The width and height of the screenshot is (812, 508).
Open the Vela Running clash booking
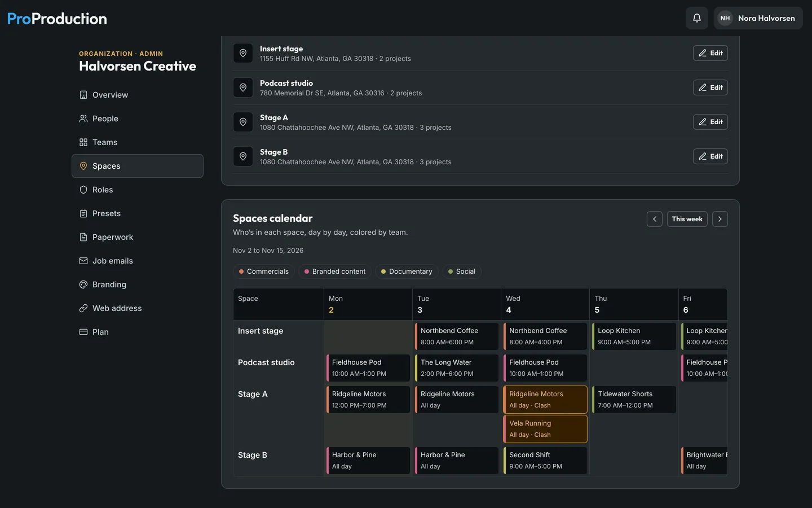coord(545,429)
